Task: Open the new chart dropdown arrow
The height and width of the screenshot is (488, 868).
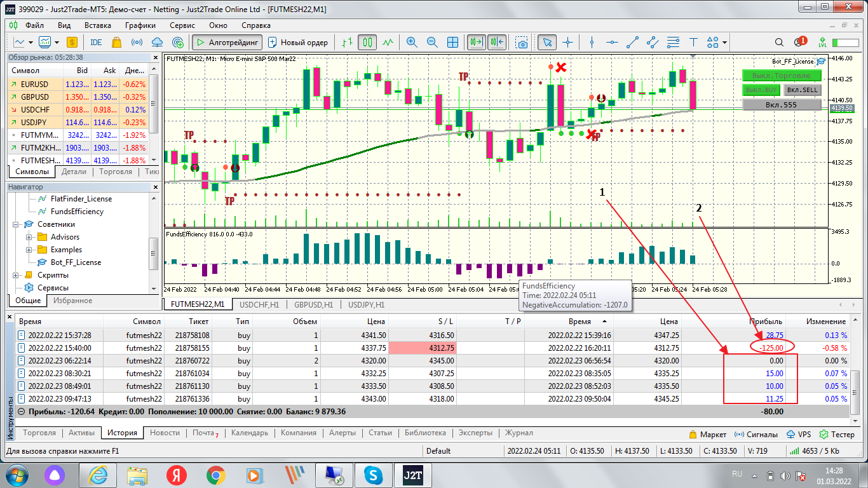Action: pos(30,43)
